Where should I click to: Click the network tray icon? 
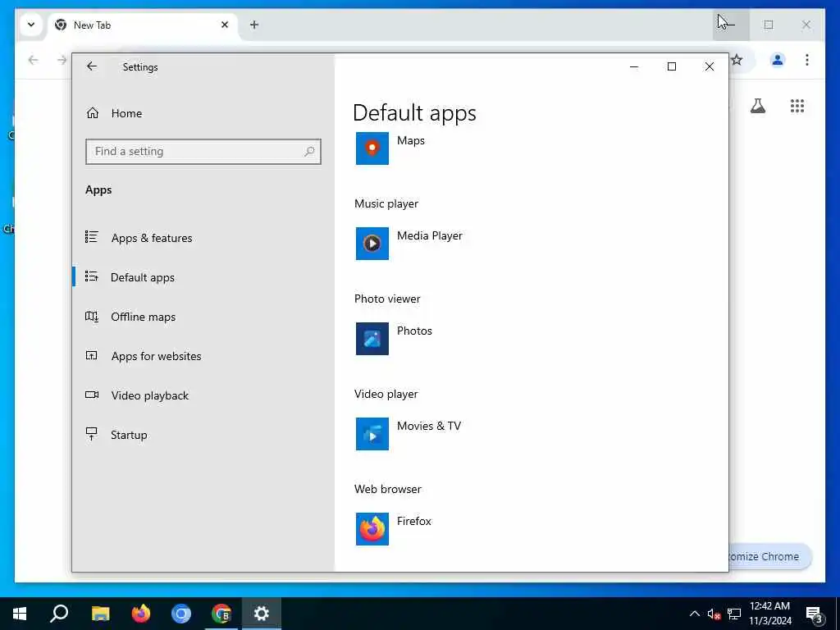pos(734,614)
